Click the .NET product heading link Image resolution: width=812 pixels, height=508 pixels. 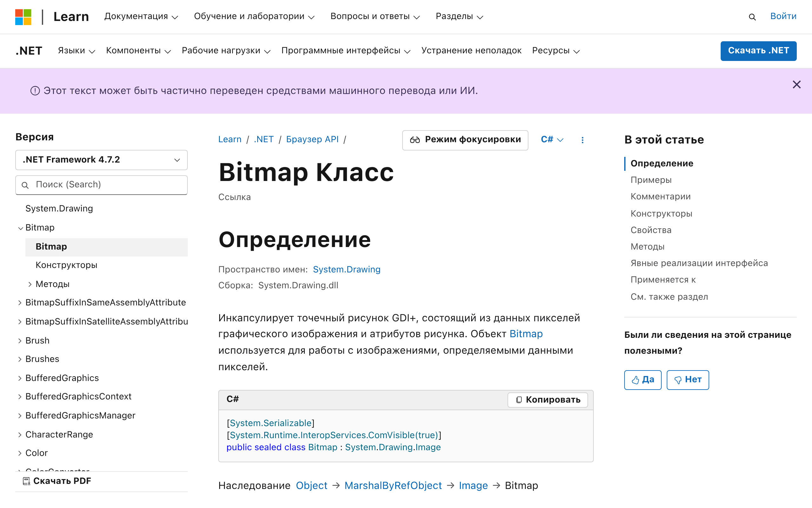(x=29, y=51)
